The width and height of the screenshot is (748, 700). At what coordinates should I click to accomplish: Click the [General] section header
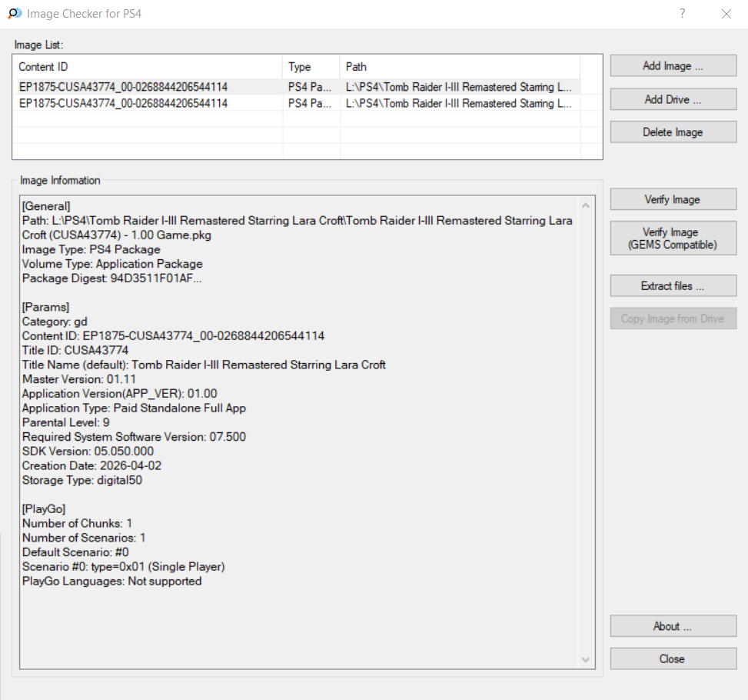tap(46, 206)
